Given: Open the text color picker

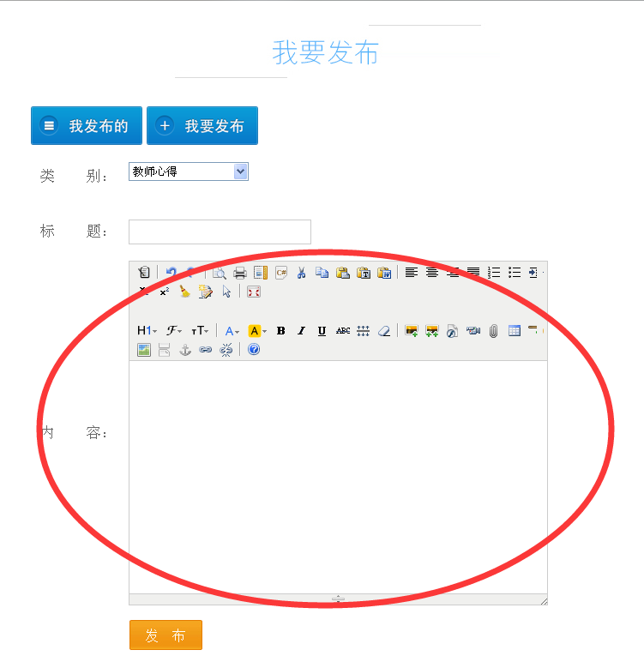Looking at the screenshot, I should pos(232,331).
